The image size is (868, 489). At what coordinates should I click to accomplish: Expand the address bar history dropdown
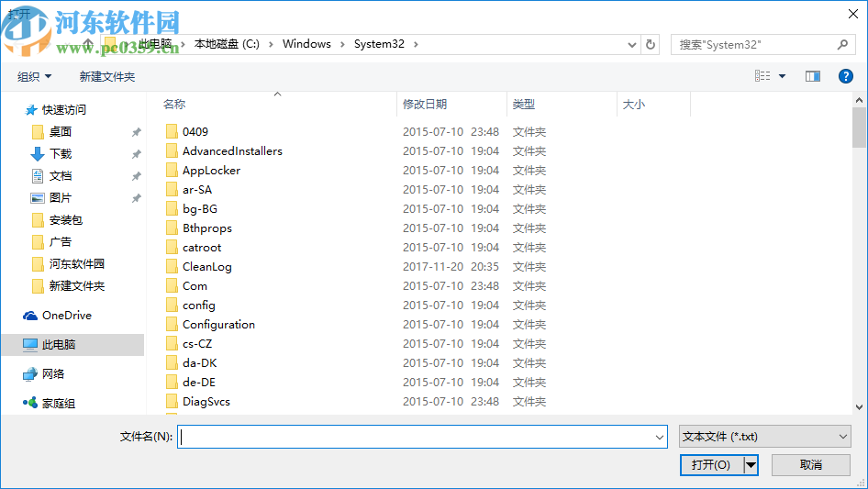[x=631, y=45]
